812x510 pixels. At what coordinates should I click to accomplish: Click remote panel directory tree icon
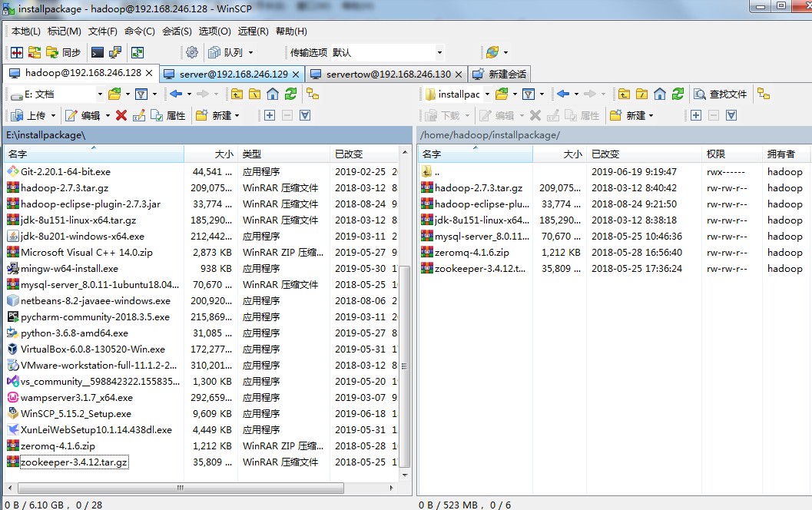[764, 94]
